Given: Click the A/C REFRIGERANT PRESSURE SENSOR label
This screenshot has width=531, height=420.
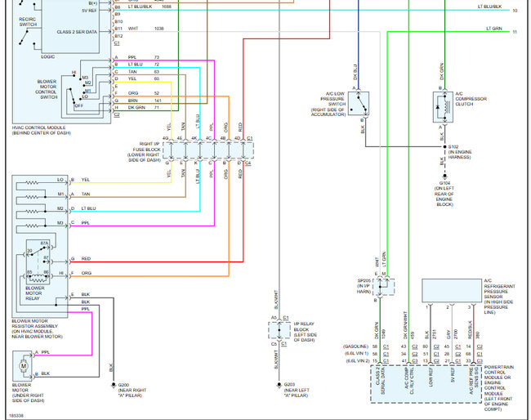Looking at the screenshot, I should coord(499,297).
